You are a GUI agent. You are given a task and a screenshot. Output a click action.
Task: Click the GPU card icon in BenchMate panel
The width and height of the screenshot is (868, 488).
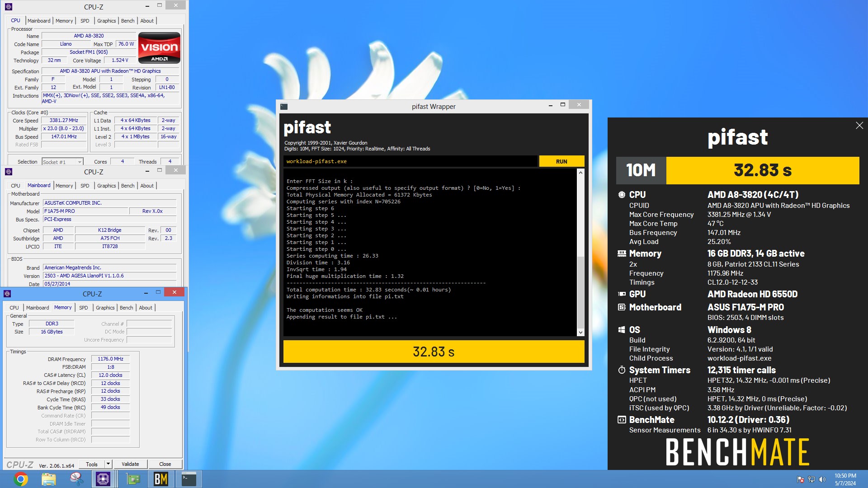point(622,294)
